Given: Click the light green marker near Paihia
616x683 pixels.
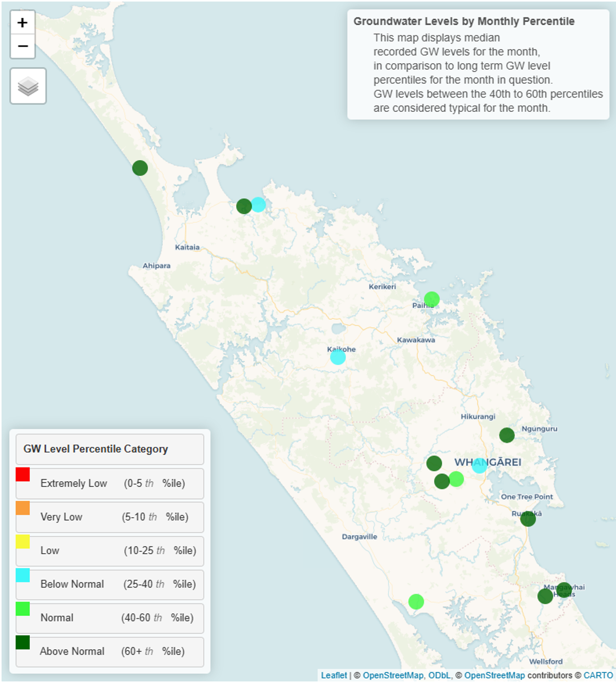Looking at the screenshot, I should [x=432, y=299].
